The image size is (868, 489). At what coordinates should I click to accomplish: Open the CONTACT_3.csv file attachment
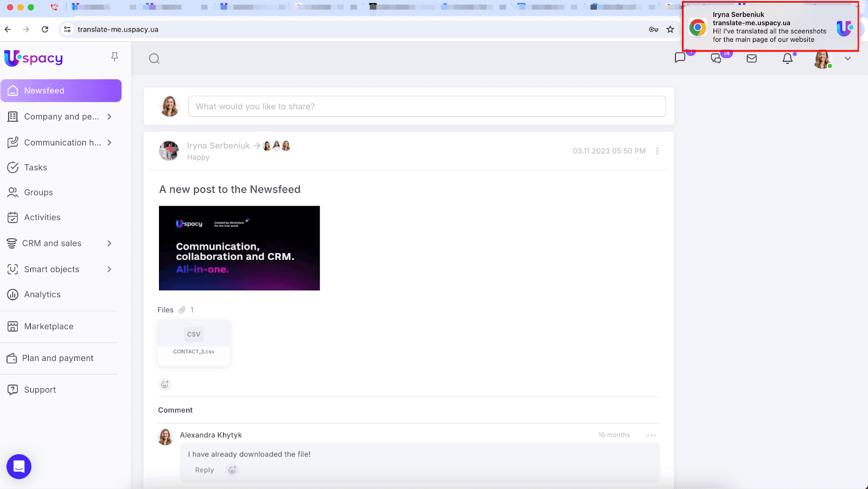[194, 342]
